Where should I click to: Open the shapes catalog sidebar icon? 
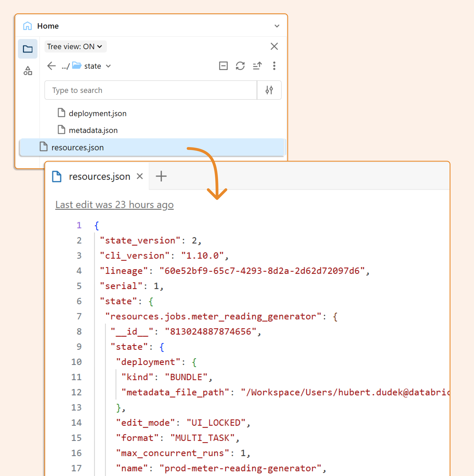point(28,71)
